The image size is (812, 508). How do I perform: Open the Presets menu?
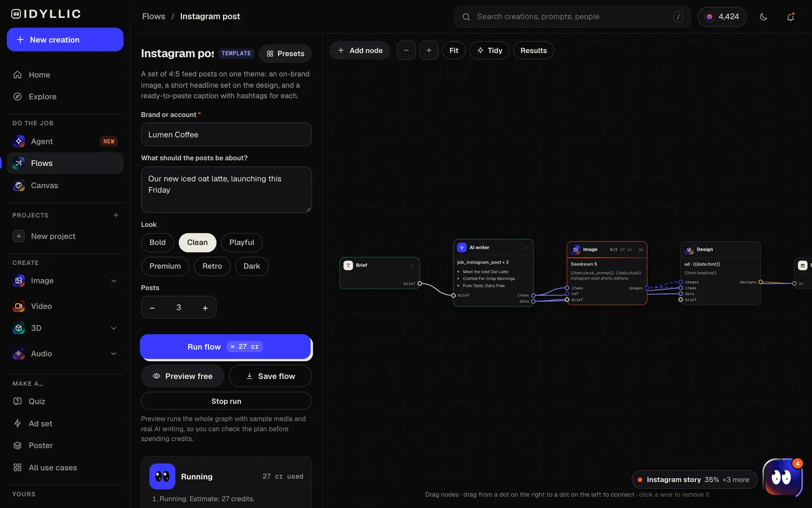click(285, 54)
